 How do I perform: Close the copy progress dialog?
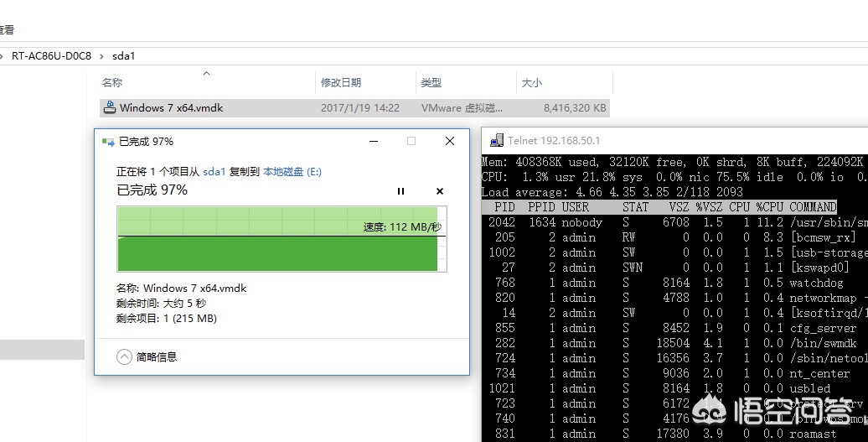(x=450, y=141)
